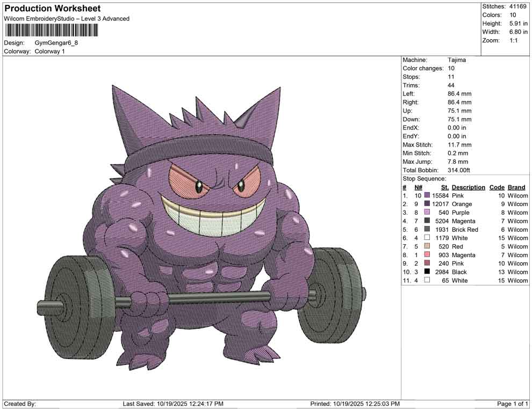Click the Brand column header
The width and height of the screenshot is (532, 409).
pyautogui.click(x=516, y=187)
